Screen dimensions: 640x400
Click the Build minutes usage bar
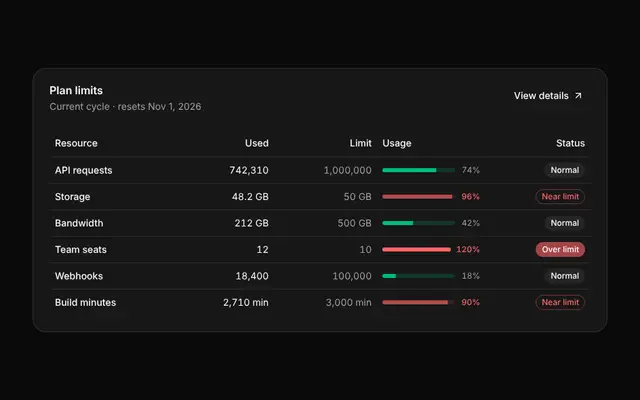tap(418, 303)
